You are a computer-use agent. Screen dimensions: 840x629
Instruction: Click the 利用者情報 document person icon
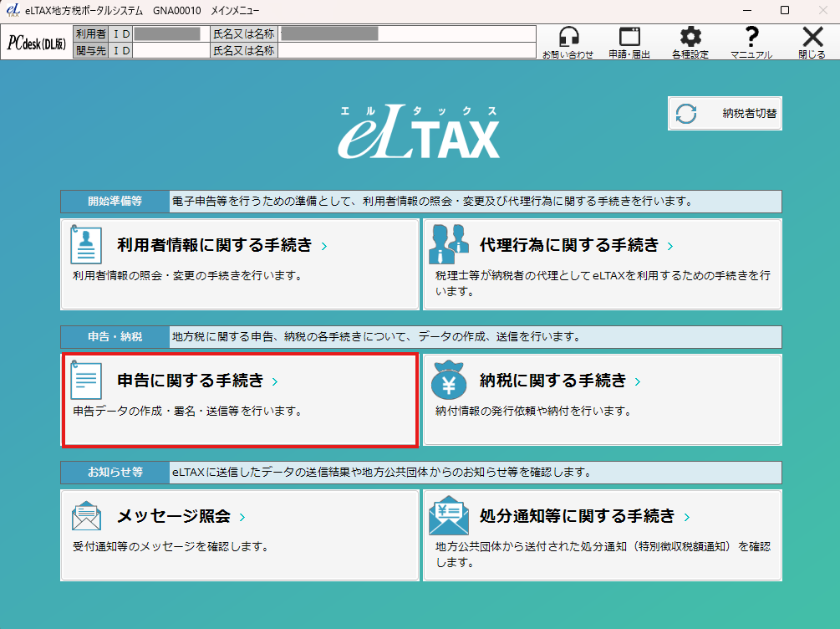[x=86, y=245]
